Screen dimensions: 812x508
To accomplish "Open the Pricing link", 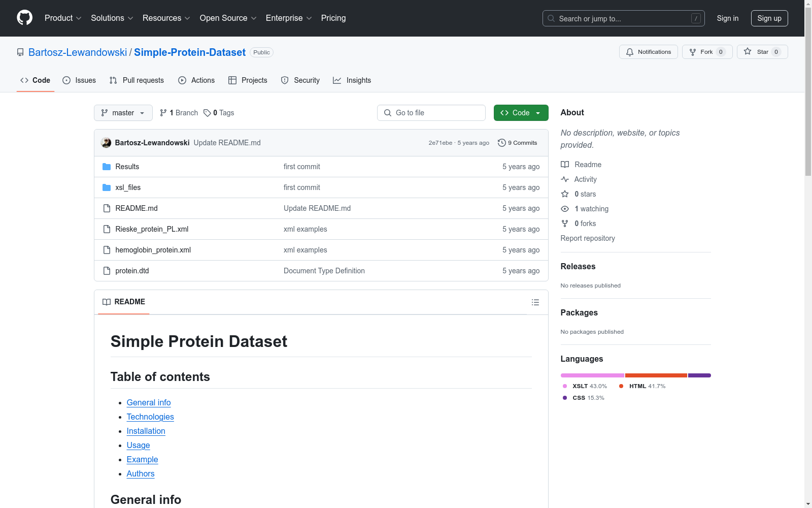I will click(x=333, y=18).
